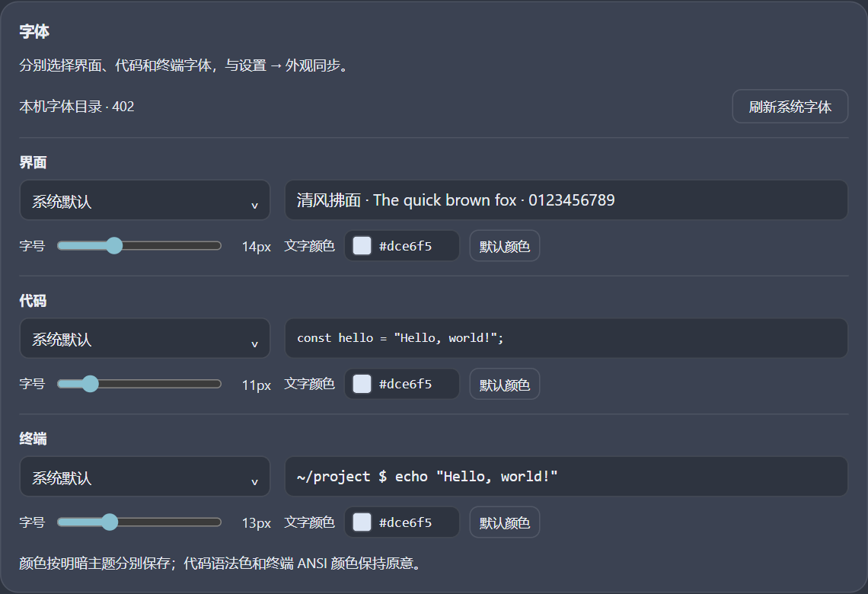Open the 代码 font dropdown
Viewport: 868px width, 594px height.
(x=145, y=338)
